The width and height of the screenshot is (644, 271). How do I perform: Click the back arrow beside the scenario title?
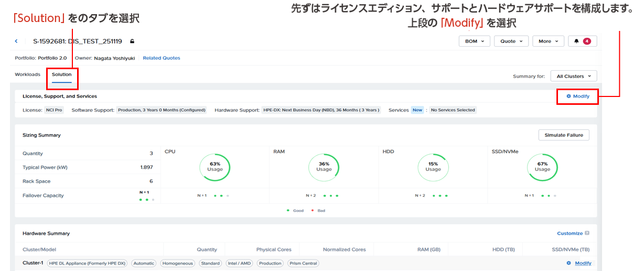click(x=16, y=41)
